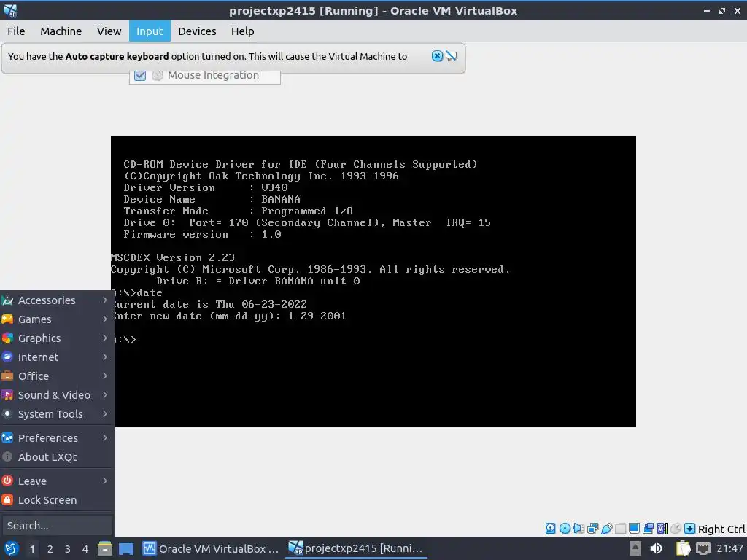Toggle the Mouse Integration checkbox
The image size is (747, 560).
[x=139, y=75]
